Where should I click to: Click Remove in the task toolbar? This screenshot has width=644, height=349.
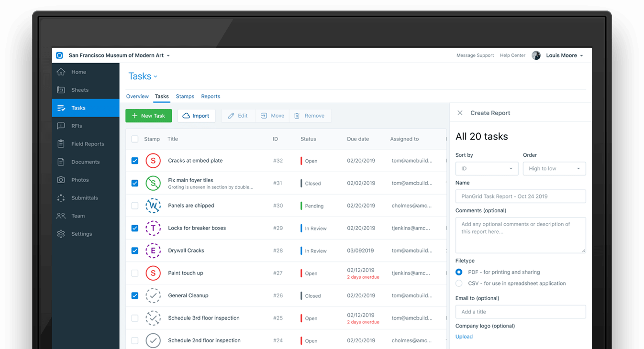click(x=309, y=116)
